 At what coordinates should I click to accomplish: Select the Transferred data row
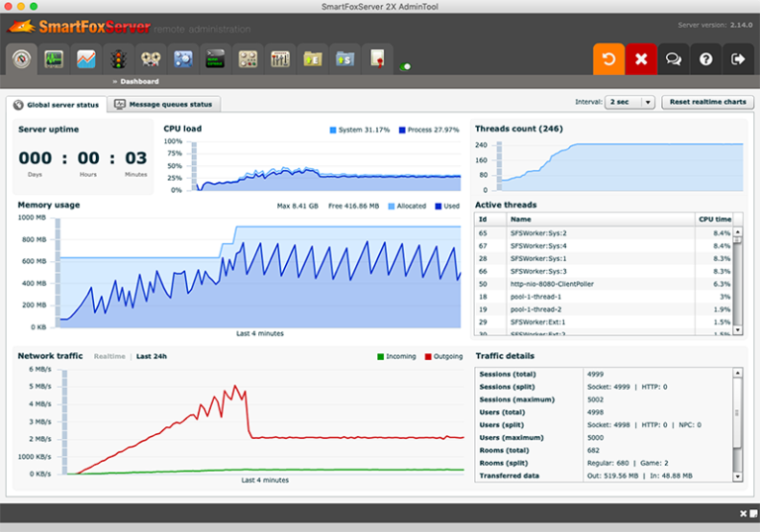point(604,476)
